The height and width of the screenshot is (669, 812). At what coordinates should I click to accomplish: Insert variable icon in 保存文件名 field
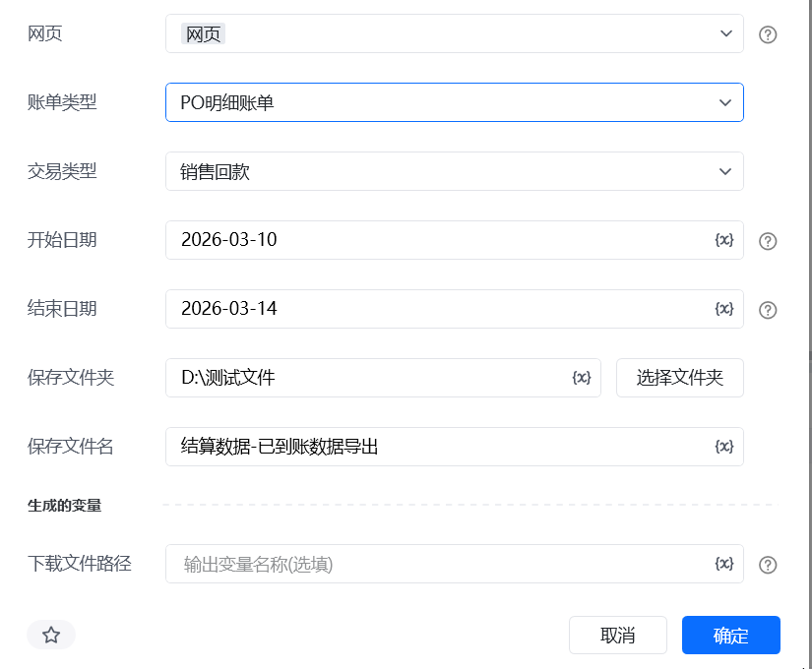coord(724,447)
